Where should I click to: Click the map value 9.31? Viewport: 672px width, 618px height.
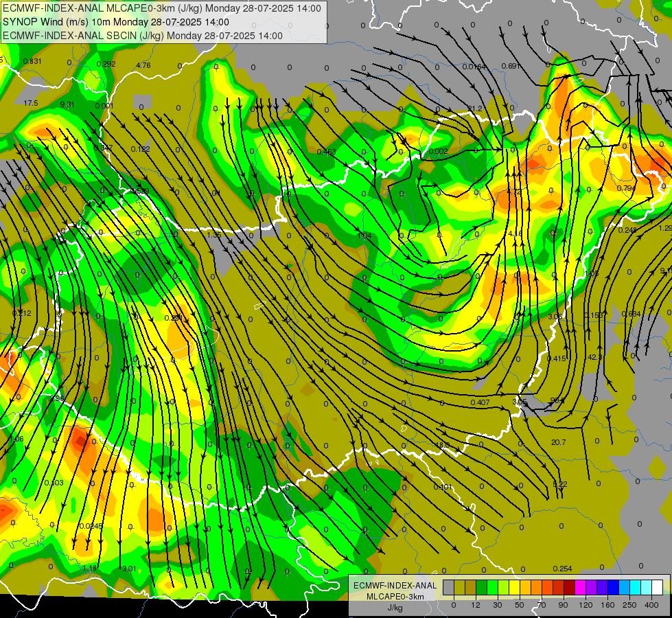(x=67, y=104)
